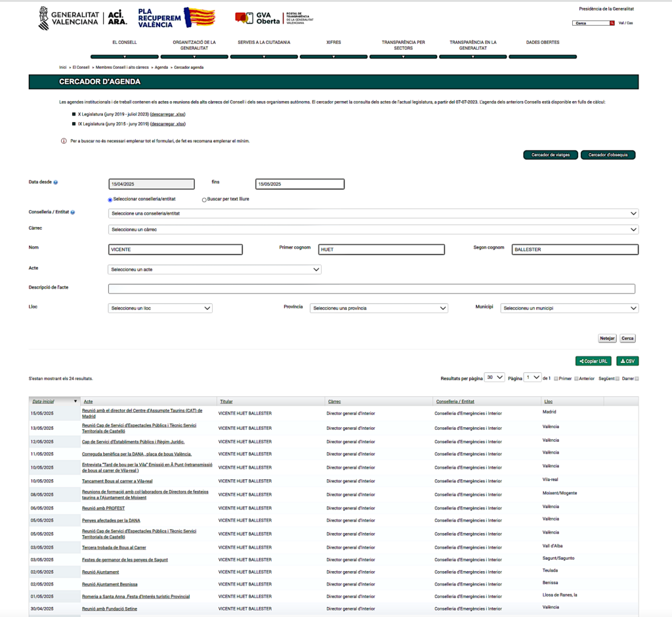Image resolution: width=672 pixels, height=617 pixels.
Task: Open the Resultats per pàgina dropdown
Action: pyautogui.click(x=493, y=377)
